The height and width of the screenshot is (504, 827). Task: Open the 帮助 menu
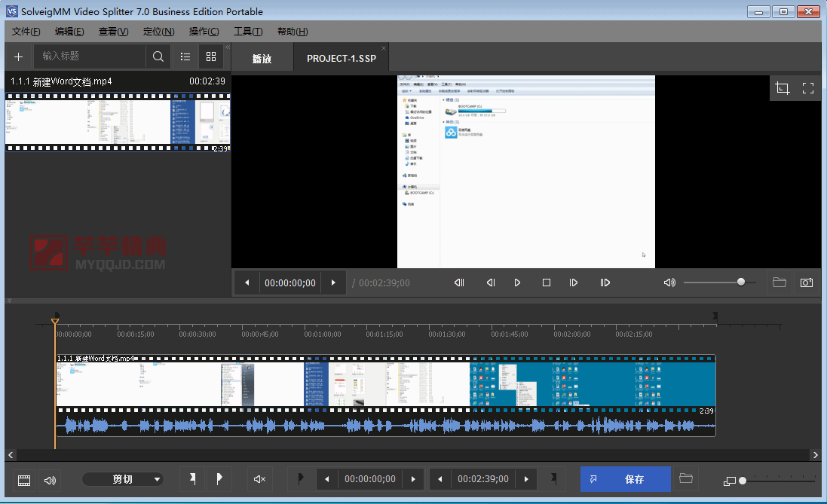pos(293,32)
